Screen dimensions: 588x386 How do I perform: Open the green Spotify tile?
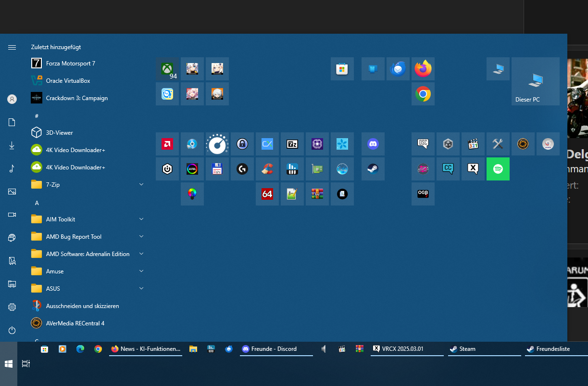point(498,169)
